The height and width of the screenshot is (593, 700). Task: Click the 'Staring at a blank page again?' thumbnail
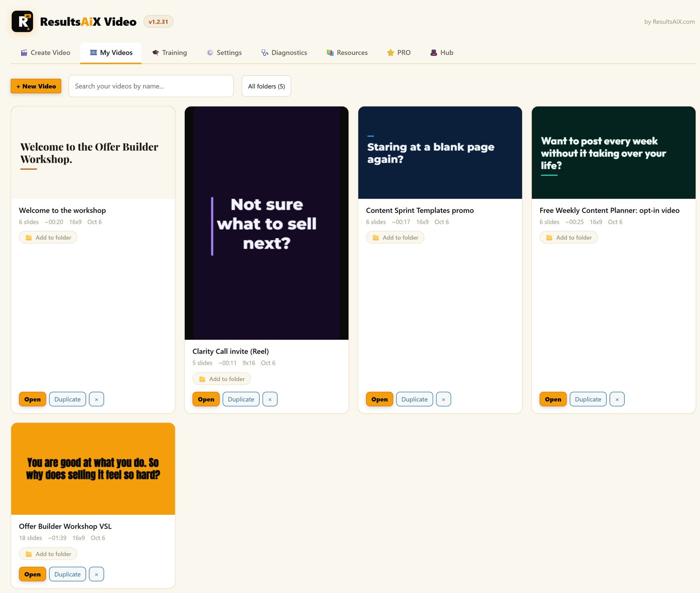[x=440, y=153]
